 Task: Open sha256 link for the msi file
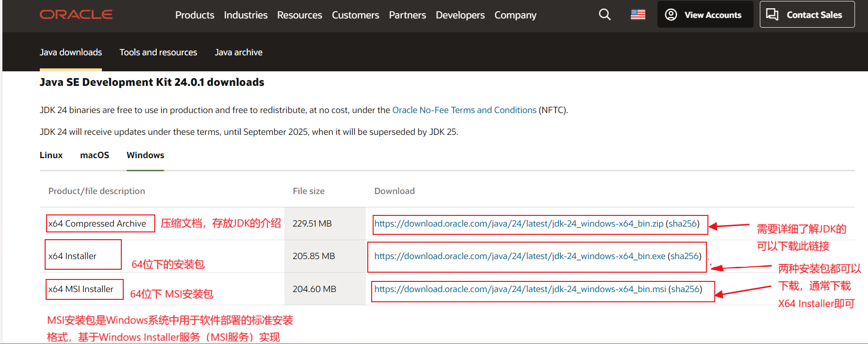(x=685, y=289)
